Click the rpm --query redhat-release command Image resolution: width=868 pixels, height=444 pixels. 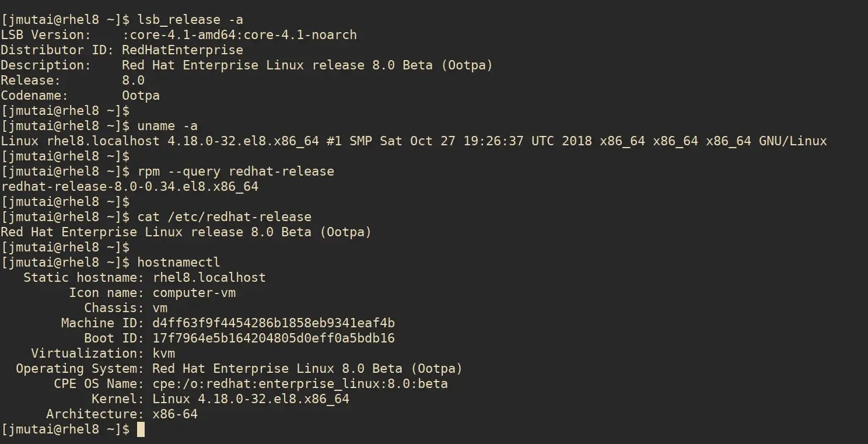pyautogui.click(x=236, y=172)
